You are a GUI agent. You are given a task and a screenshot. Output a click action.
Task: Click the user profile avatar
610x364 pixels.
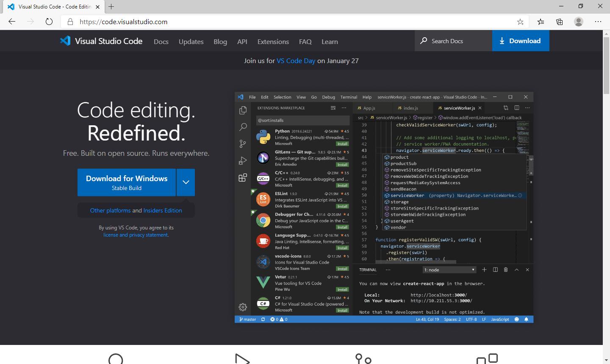click(x=579, y=22)
